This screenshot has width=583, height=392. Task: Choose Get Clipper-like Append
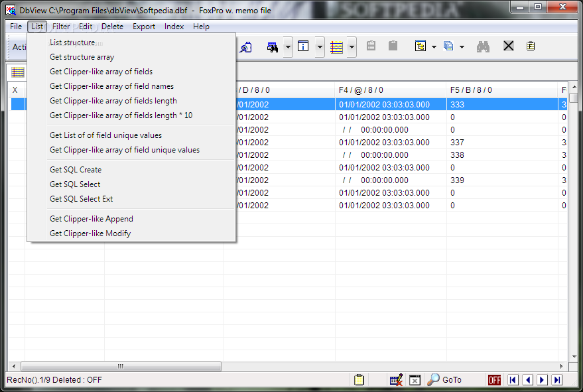pos(131,219)
